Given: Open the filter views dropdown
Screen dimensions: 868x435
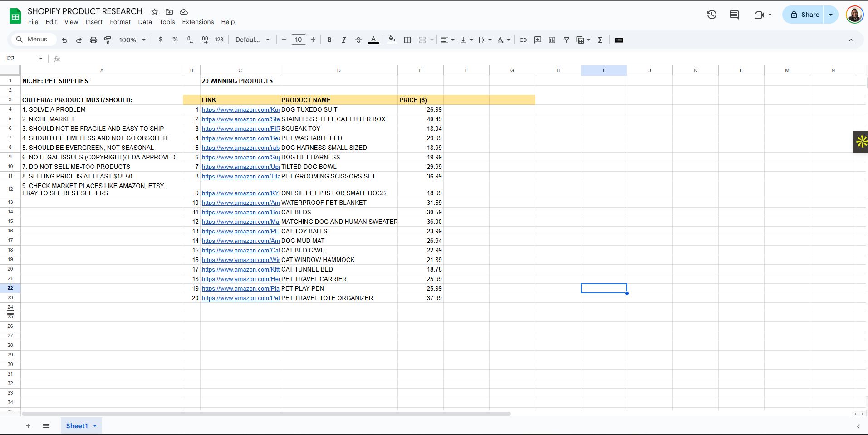Looking at the screenshot, I should tap(588, 40).
